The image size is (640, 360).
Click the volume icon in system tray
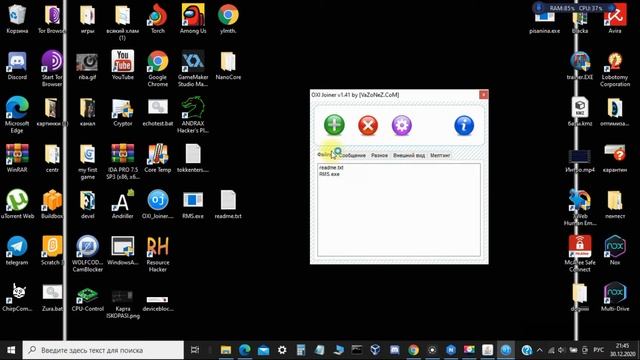click(562, 350)
